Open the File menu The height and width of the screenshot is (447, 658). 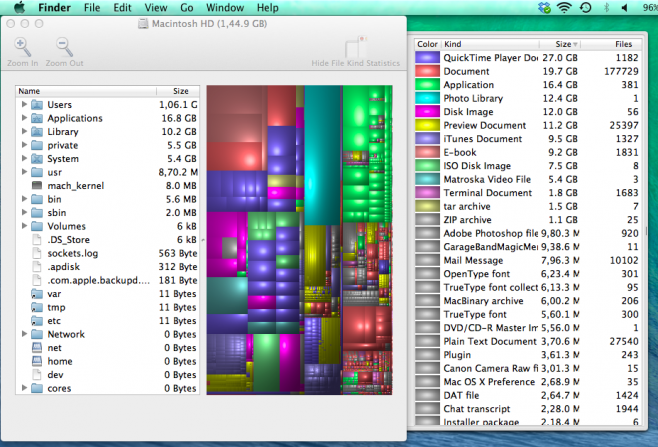coord(91,8)
